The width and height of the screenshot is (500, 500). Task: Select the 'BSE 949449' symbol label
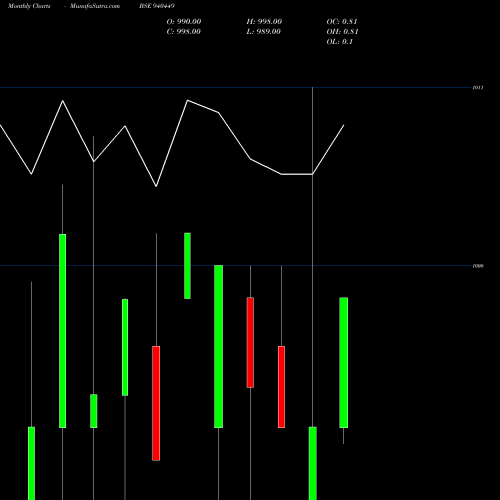[x=157, y=6]
